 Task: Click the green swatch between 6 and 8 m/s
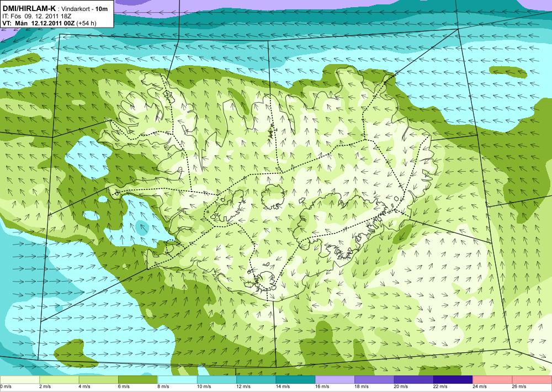(x=138, y=380)
